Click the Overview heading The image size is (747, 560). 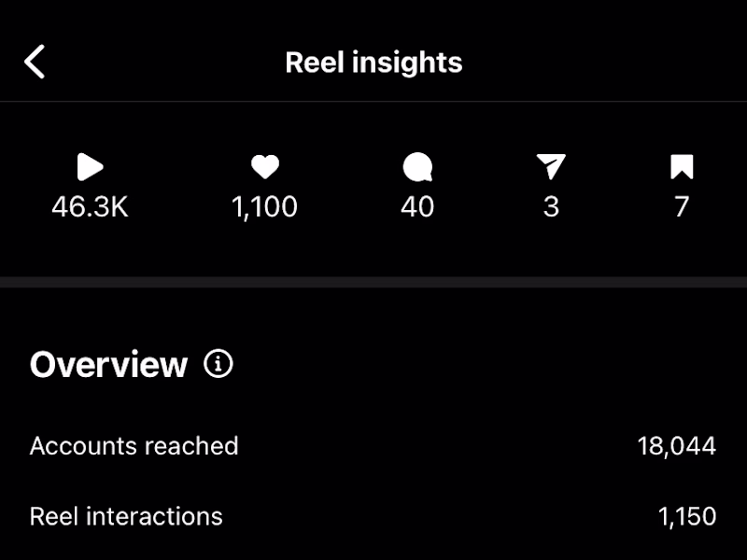click(x=108, y=365)
